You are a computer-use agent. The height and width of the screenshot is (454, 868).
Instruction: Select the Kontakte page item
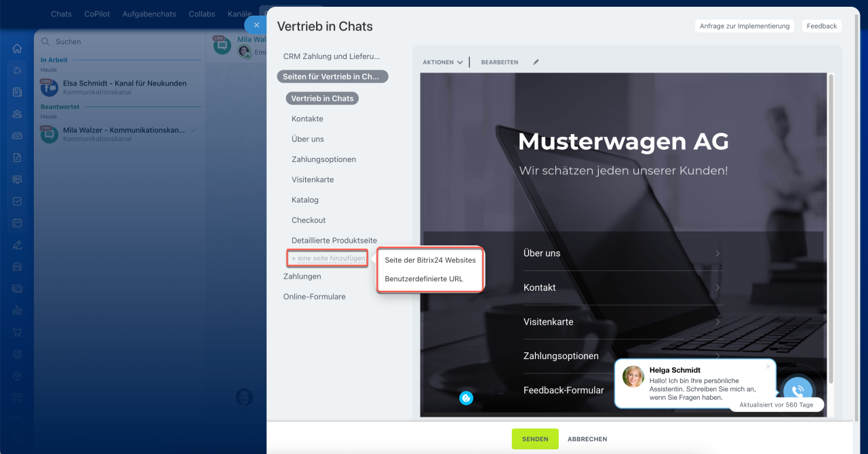pos(307,119)
